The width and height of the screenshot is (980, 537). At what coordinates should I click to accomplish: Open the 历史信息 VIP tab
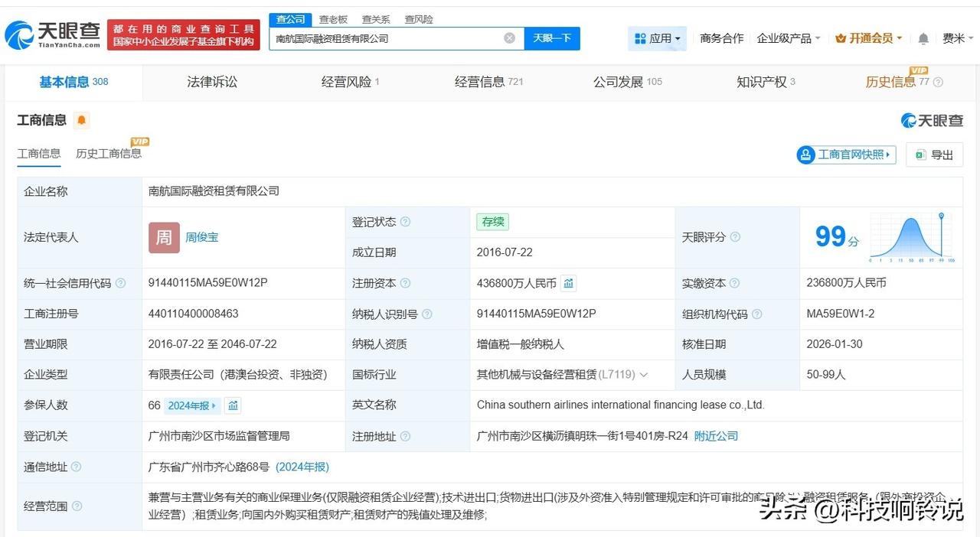897,82
